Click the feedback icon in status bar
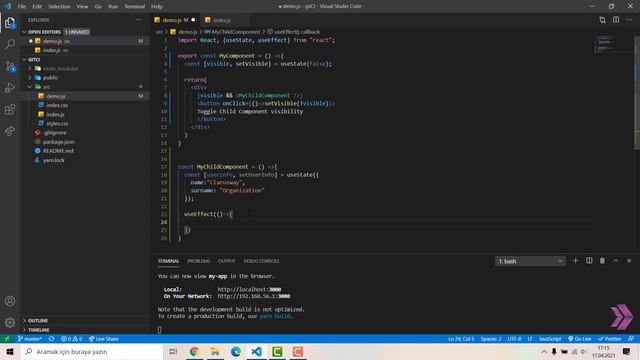The height and width of the screenshot is (360, 640). click(x=631, y=339)
